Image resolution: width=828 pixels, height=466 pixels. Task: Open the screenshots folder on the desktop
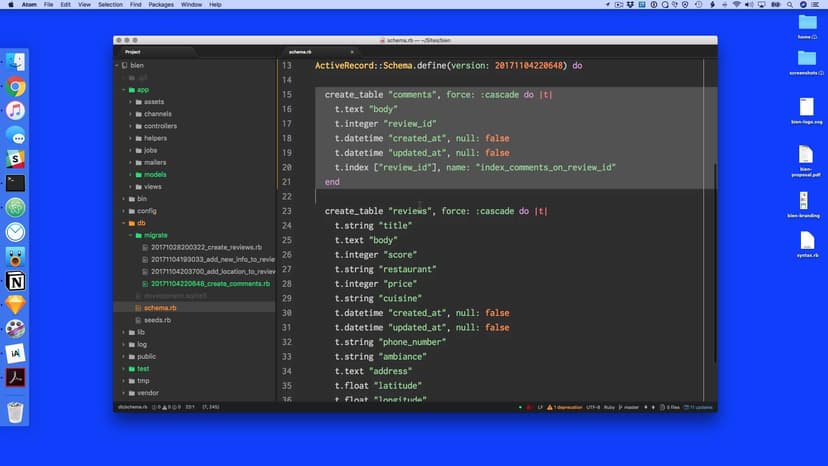[806, 59]
